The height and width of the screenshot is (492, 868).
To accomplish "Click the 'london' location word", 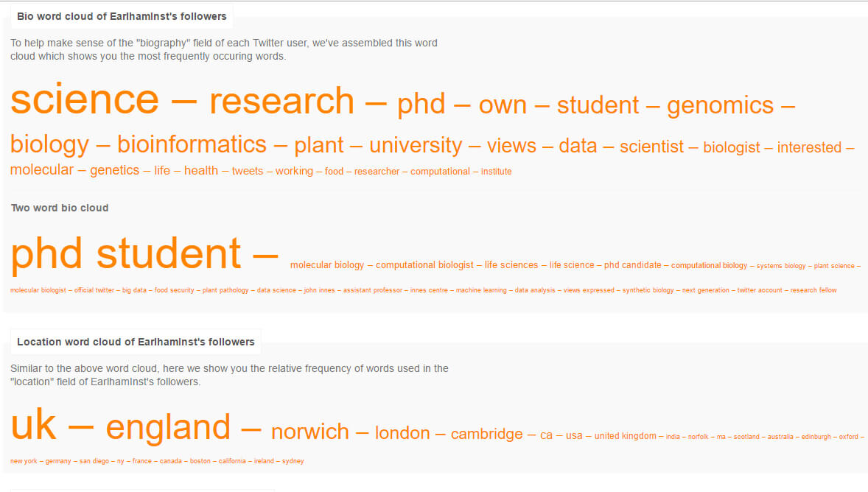I will pos(402,433).
